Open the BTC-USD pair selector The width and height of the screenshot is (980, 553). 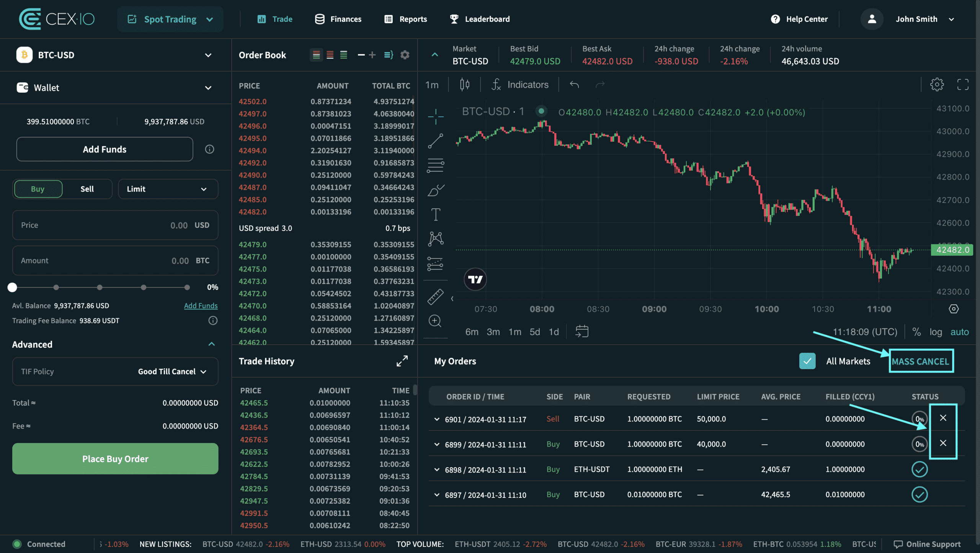(x=116, y=55)
